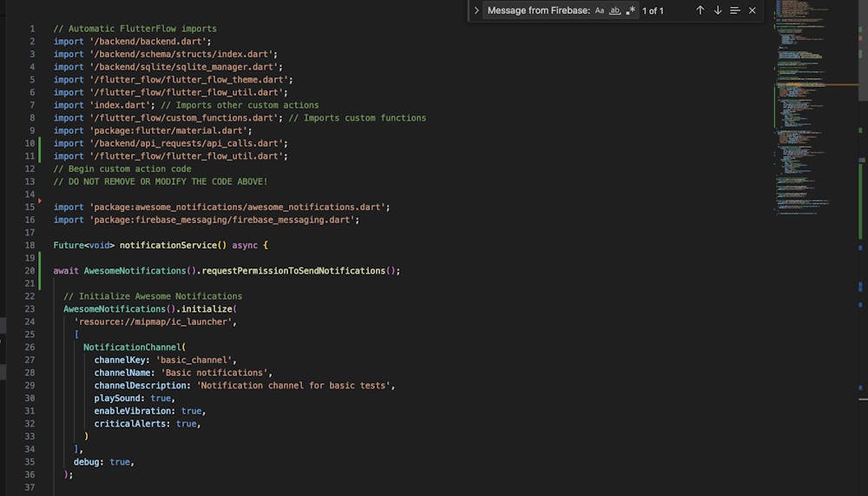Click the green change bar at line 20
Image resolution: width=868 pixels, height=496 pixels.
(40, 270)
